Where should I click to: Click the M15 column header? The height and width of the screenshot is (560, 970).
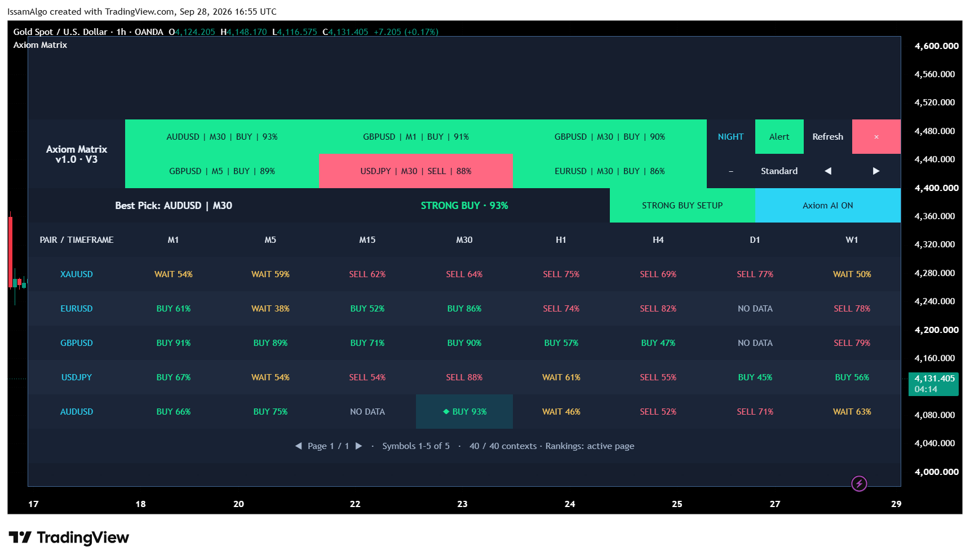367,240
